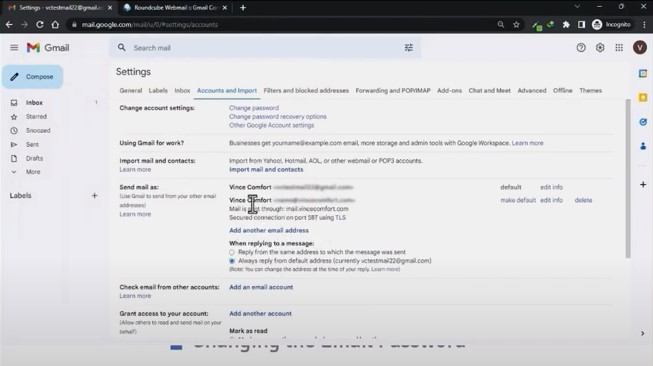
Task: Open the Chat and Meet tab
Action: tap(489, 90)
